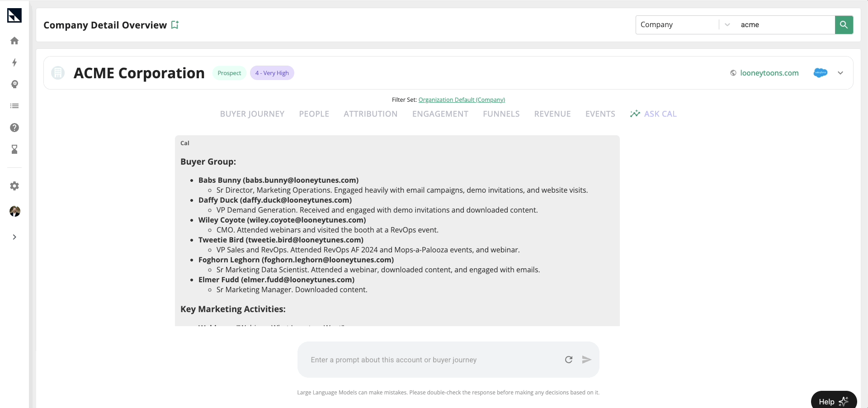The width and height of the screenshot is (868, 408).
Task: Switch to the Funnels tab
Action: pos(501,114)
